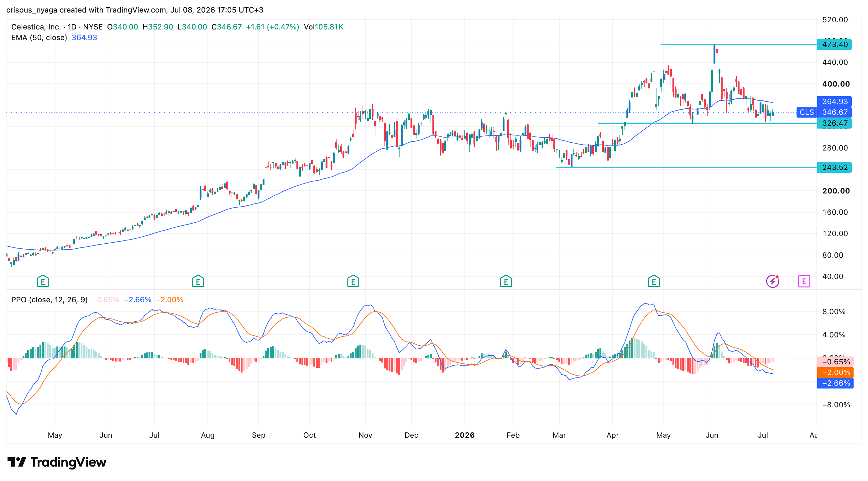Screen dimensions: 868x481
Task: Click the Oct label on time axis
Action: pos(309,435)
